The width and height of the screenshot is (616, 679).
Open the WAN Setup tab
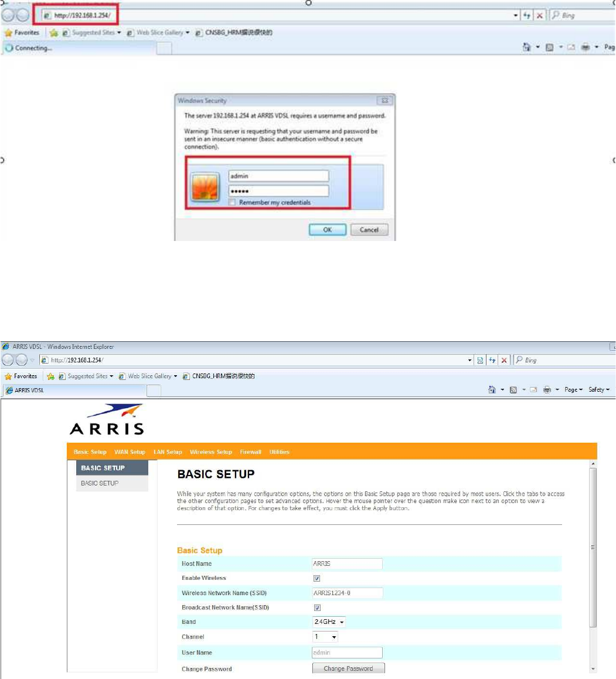tap(130, 451)
